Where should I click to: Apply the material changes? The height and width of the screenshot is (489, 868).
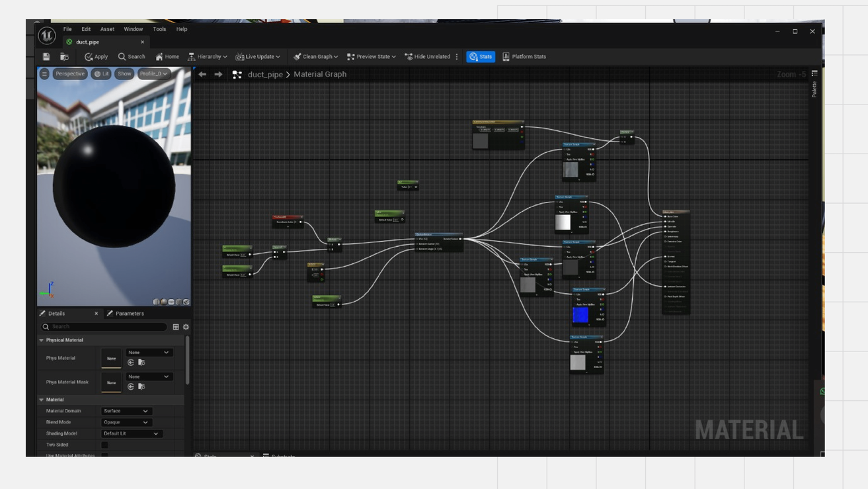point(97,57)
